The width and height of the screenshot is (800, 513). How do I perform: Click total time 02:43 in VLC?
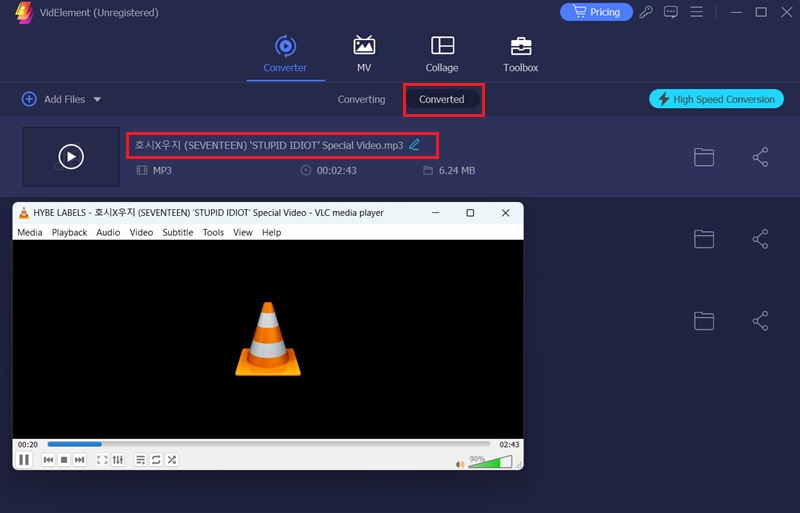tap(509, 445)
